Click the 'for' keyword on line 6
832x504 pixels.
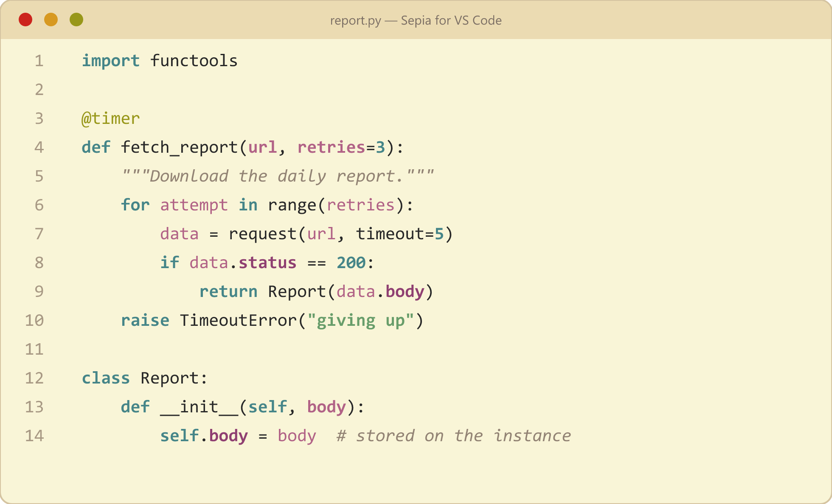pos(135,205)
